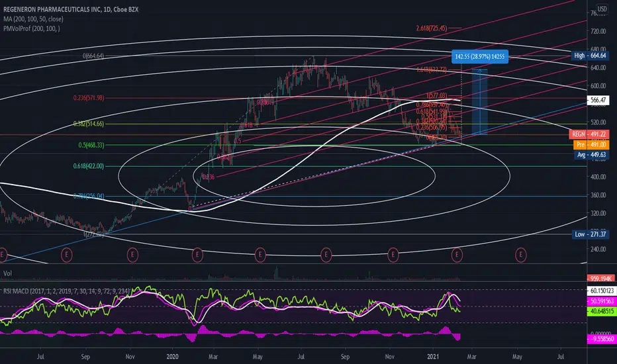617x364 pixels.
Task: Click the 2021 label on the time axis
Action: click(x=433, y=357)
